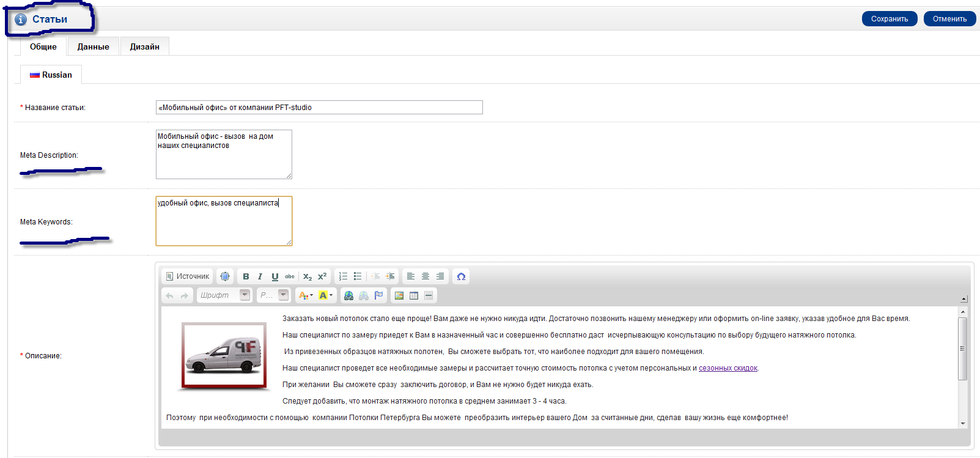Apply italic formatting
The image size is (980, 458).
[260, 276]
